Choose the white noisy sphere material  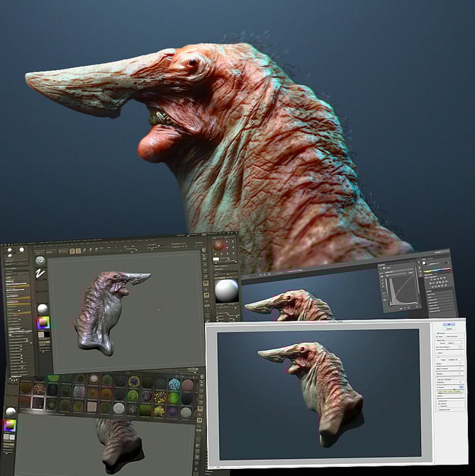coord(119,409)
